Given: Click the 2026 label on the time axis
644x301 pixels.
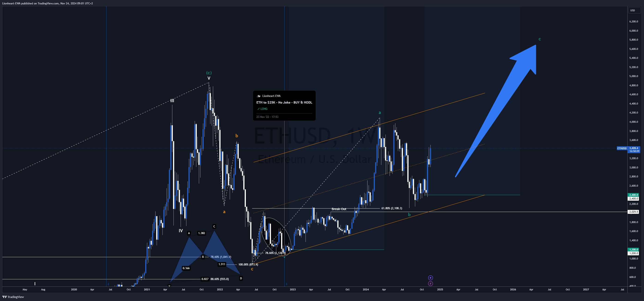Looking at the screenshot, I should (513, 289).
